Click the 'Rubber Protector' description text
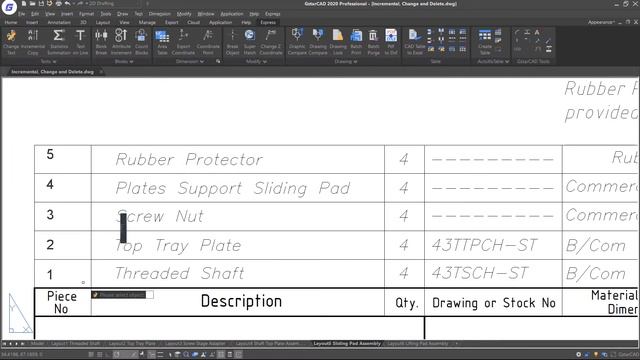 (x=189, y=159)
